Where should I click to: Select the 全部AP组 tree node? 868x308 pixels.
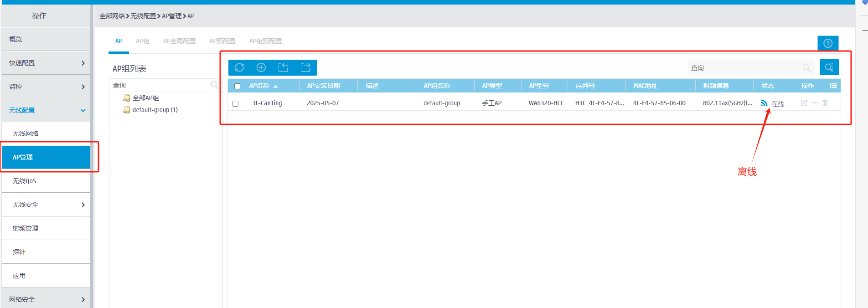(x=145, y=98)
